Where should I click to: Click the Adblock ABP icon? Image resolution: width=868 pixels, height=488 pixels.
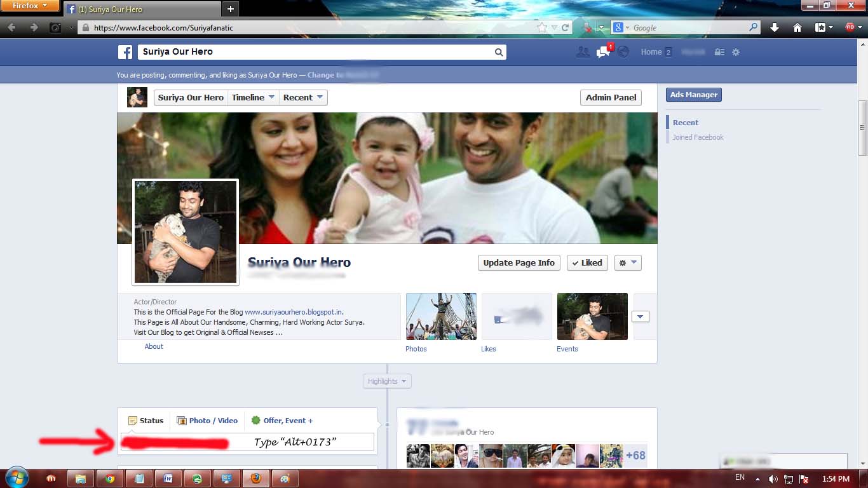pyautogui.click(x=850, y=27)
